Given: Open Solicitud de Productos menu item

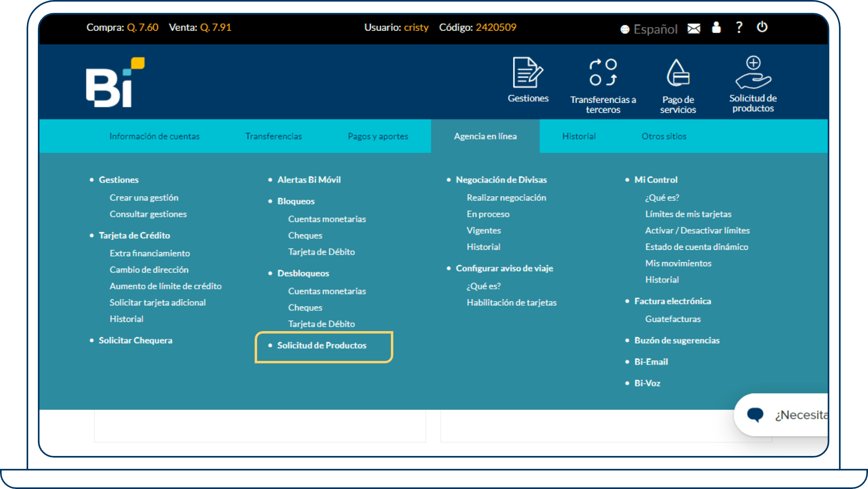Looking at the screenshot, I should (x=322, y=345).
